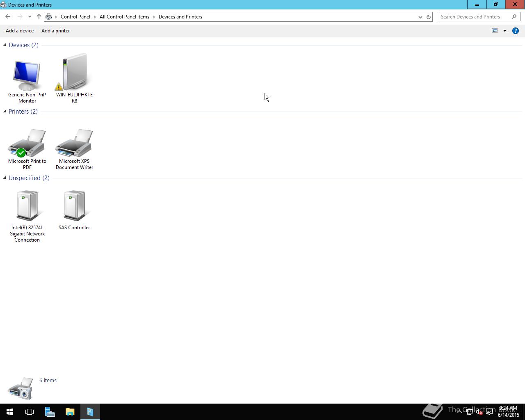Click the taskbar clock showing 6/14/2015
The height and width of the screenshot is (420, 525).
(509, 412)
